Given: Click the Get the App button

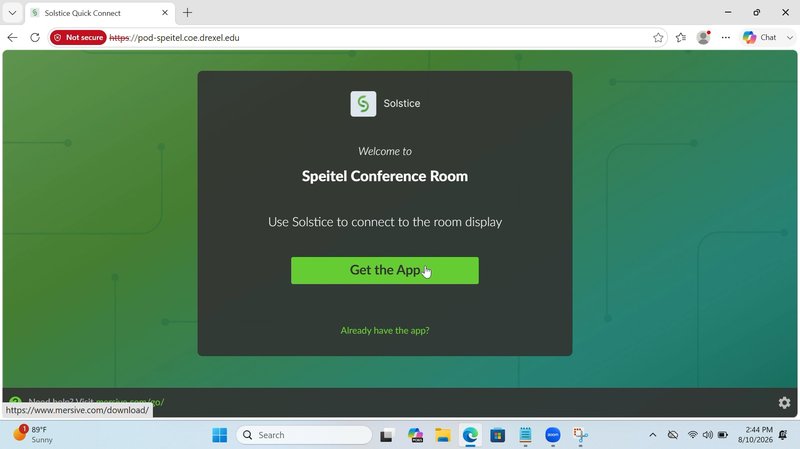Looking at the screenshot, I should point(385,270).
